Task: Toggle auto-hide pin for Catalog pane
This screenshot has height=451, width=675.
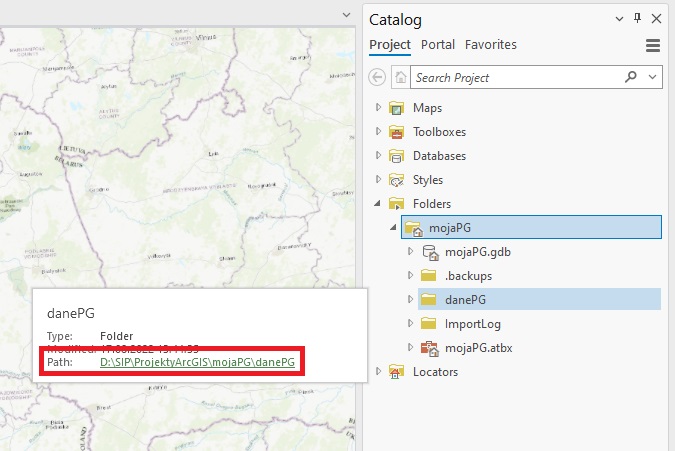Action: click(638, 19)
